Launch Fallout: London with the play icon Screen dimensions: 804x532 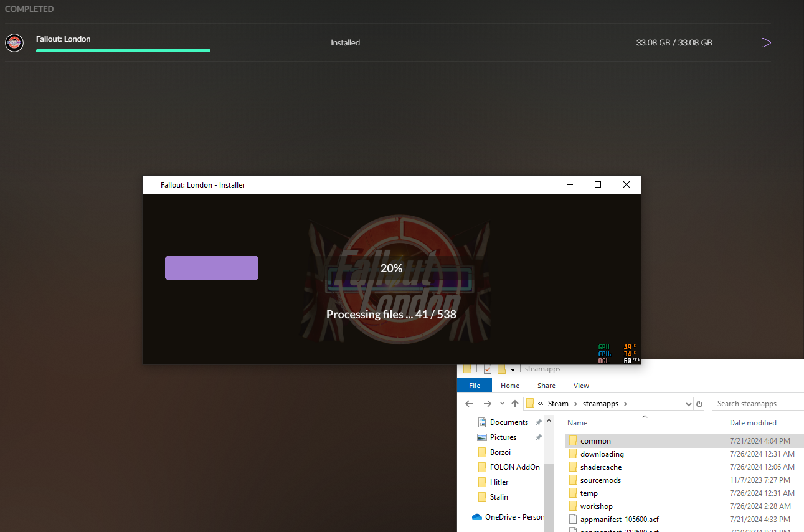tap(766, 43)
